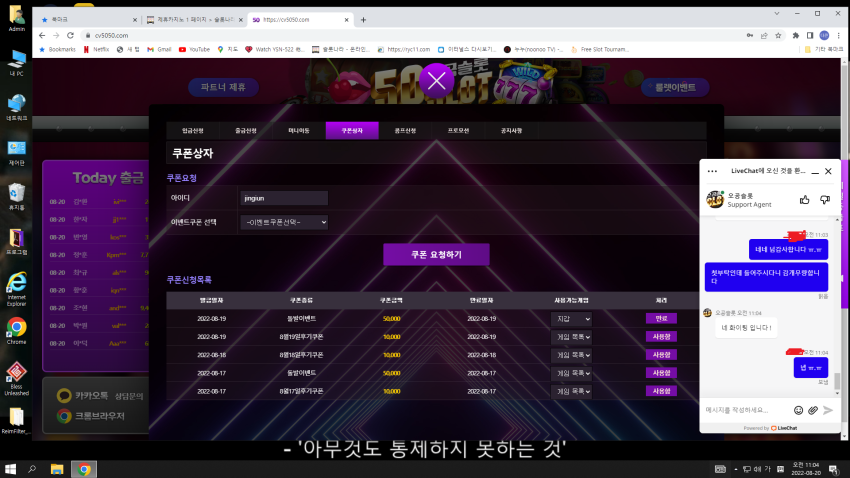
Task: Click the jingiun ID input field
Action: 284,198
